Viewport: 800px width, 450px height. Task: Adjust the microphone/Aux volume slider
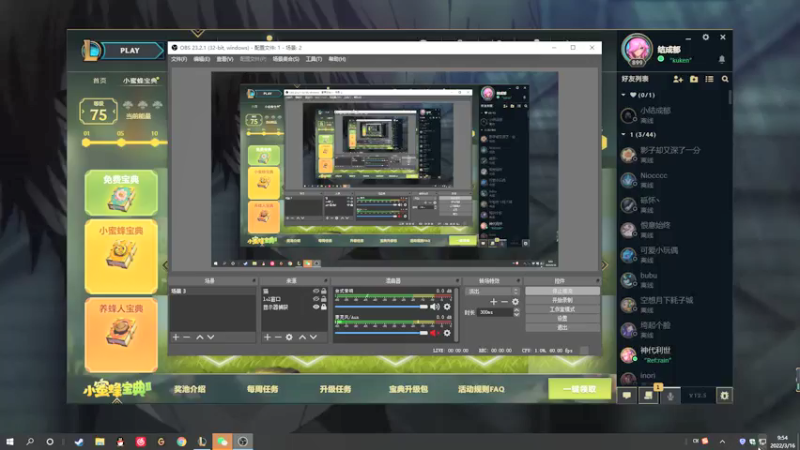(381, 333)
